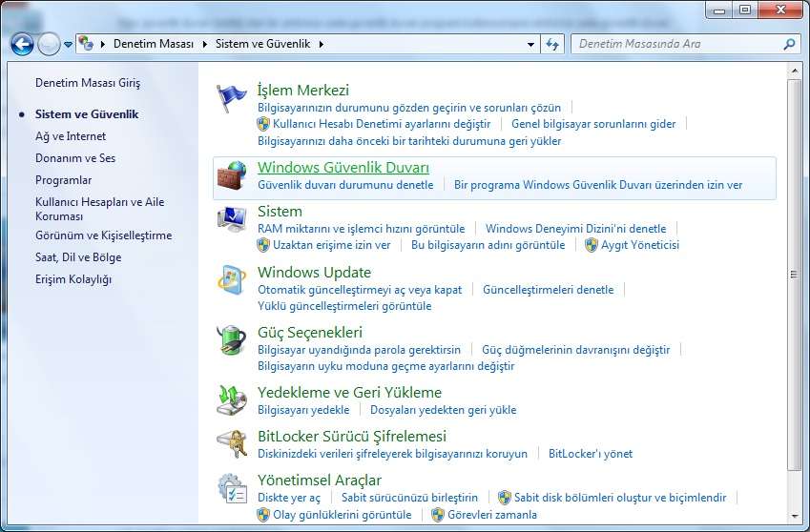
Task: Open Kullanıcı Hesapları ve Aile Koruması
Action: click(100, 209)
